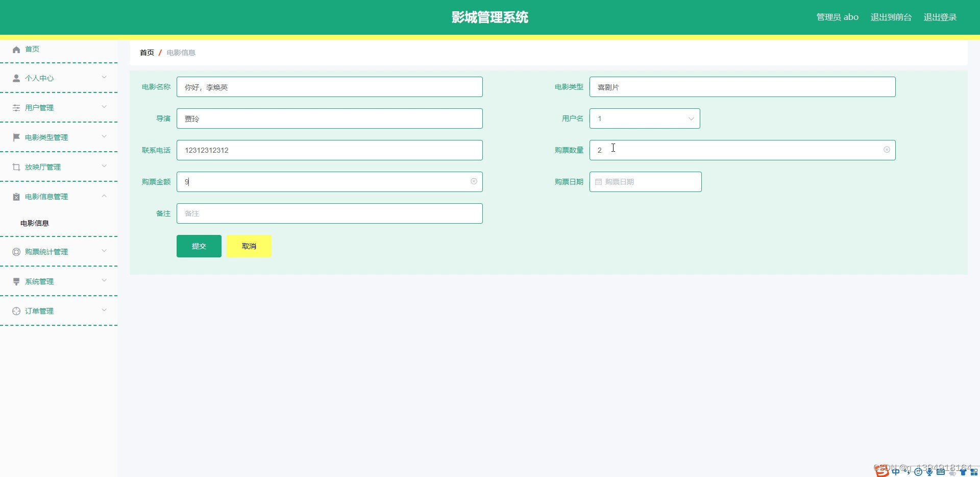Expand the 购票统计管理 menu chevron
Image resolution: width=980 pixels, height=477 pixels.
(x=104, y=251)
